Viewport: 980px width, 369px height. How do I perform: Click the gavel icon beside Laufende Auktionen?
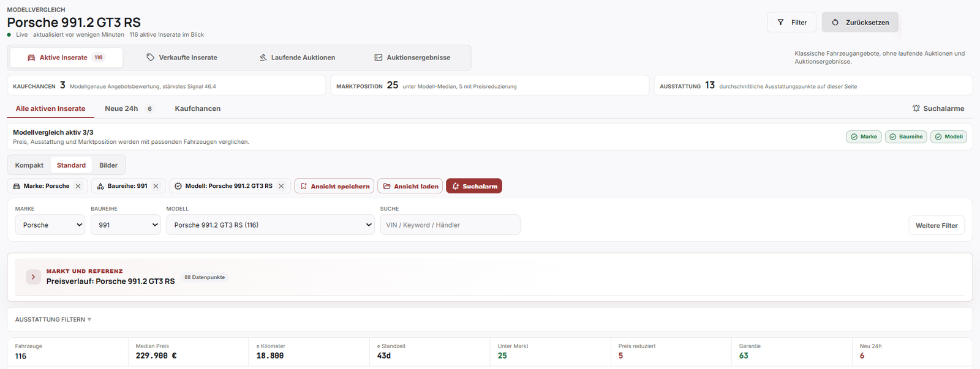(x=263, y=58)
